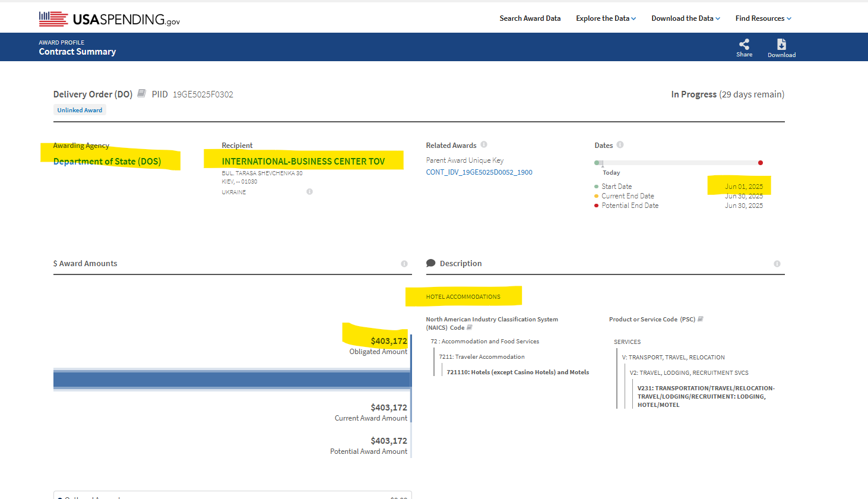The height and width of the screenshot is (499, 868).
Task: Click the Download icon in header
Action: [781, 44]
